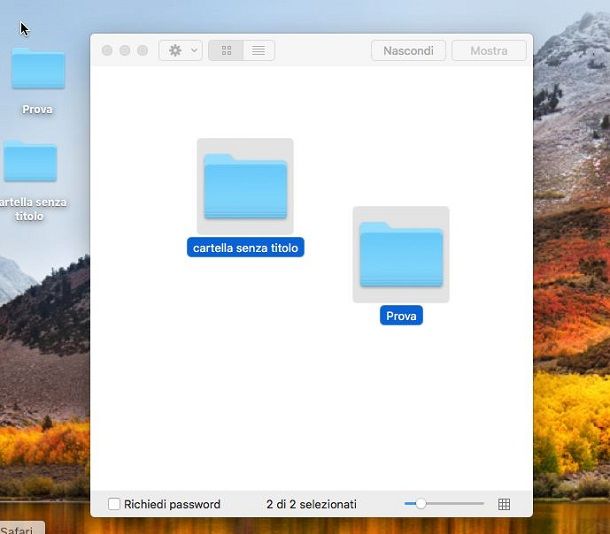Close the window with the red button
This screenshot has width=610, height=534.
click(x=107, y=51)
